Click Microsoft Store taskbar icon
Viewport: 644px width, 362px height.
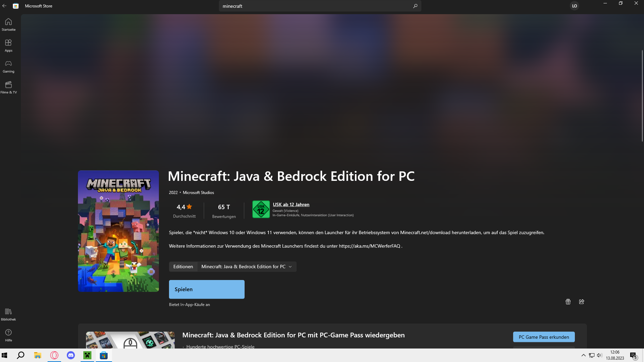(x=104, y=355)
